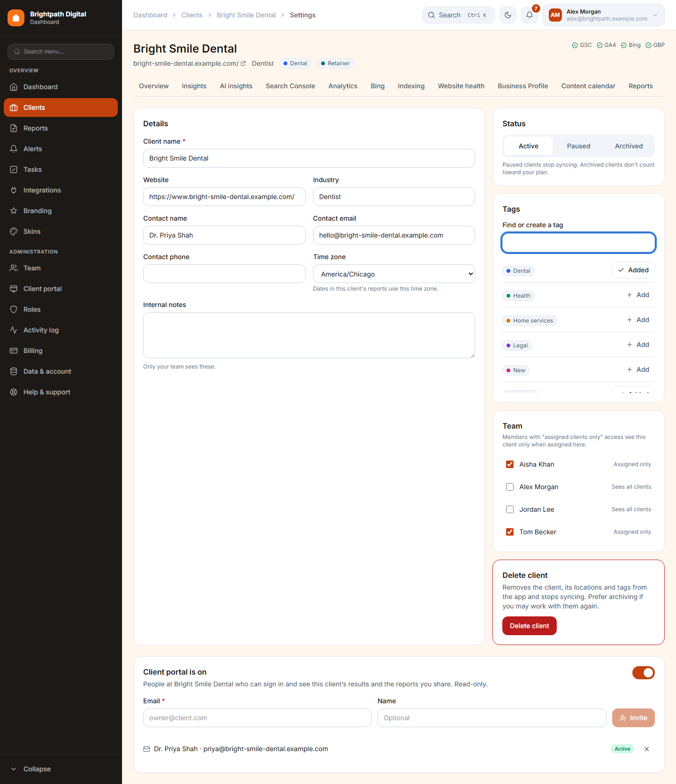
Task: Click the Integrations plug icon in sidebar
Action: click(x=14, y=190)
